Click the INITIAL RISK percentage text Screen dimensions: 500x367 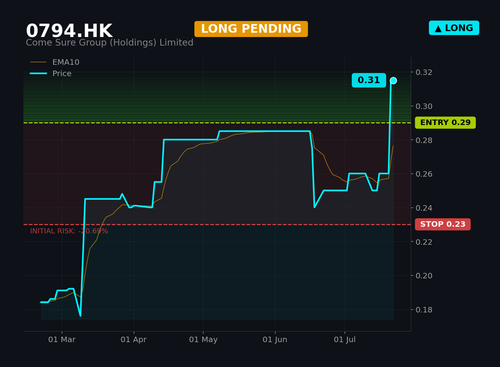69,231
